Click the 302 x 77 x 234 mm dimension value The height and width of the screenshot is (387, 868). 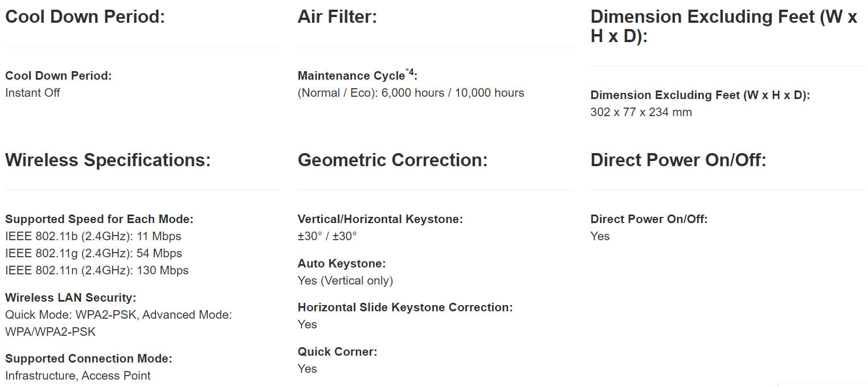(x=641, y=112)
